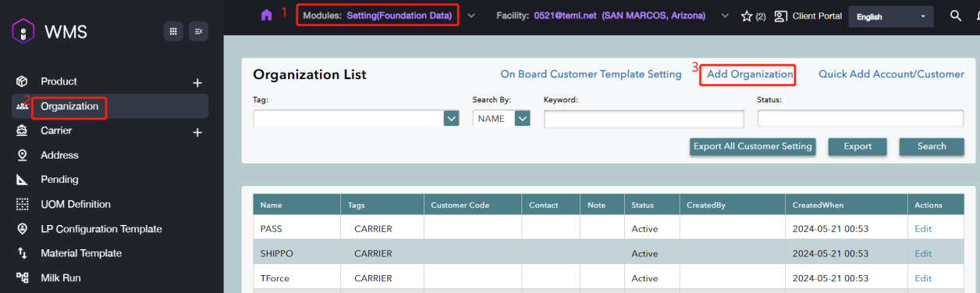The image size is (980, 293).
Task: Focus the Keyword input field
Action: pos(644,119)
